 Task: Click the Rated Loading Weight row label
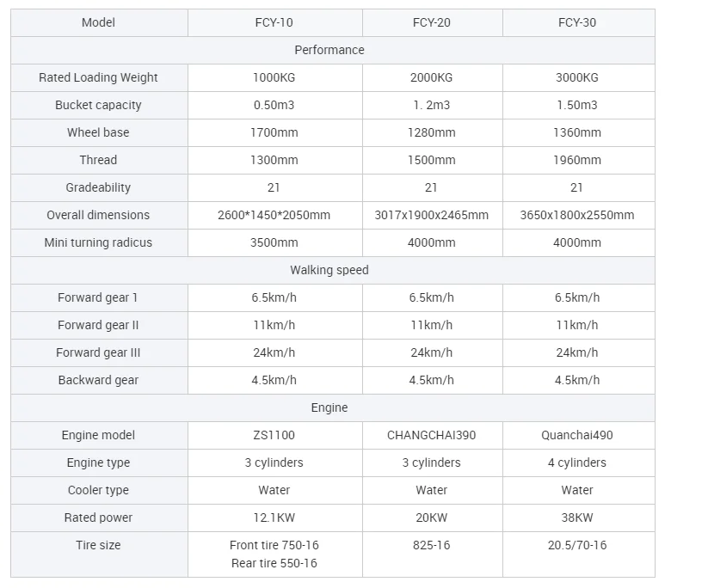click(x=98, y=77)
